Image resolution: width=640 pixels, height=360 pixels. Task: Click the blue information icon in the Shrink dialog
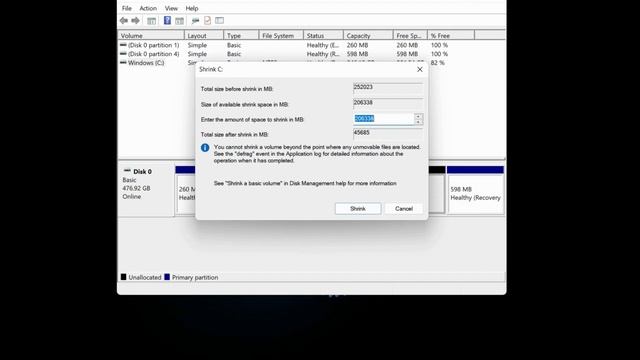click(205, 148)
